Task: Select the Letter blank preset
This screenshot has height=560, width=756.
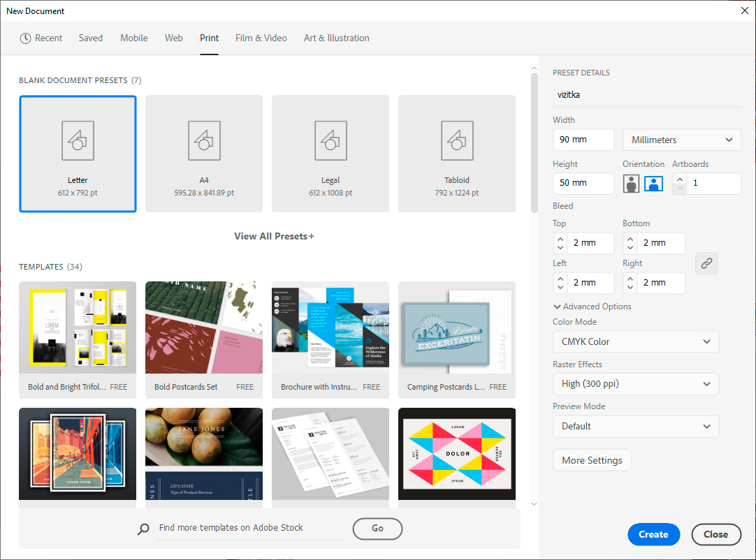Action: pyautogui.click(x=78, y=154)
